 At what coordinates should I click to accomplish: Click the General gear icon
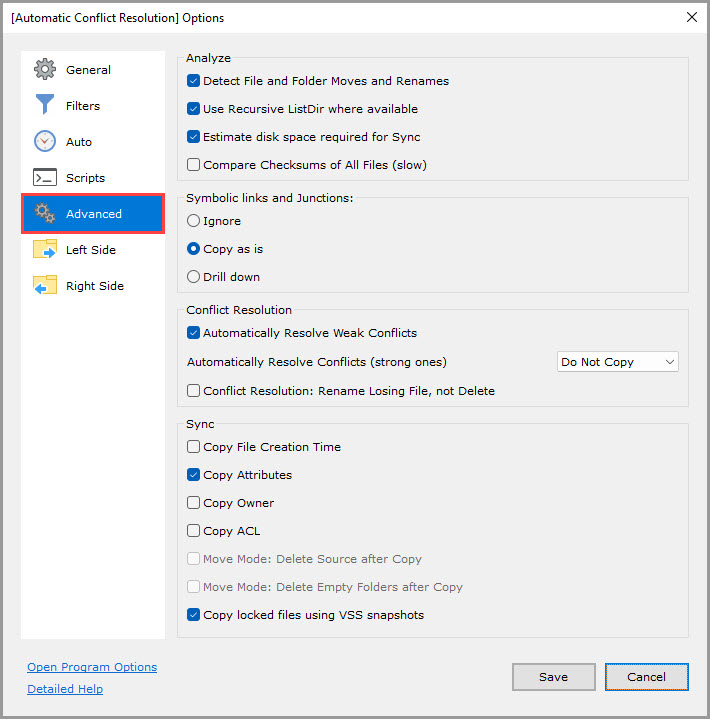click(x=44, y=70)
